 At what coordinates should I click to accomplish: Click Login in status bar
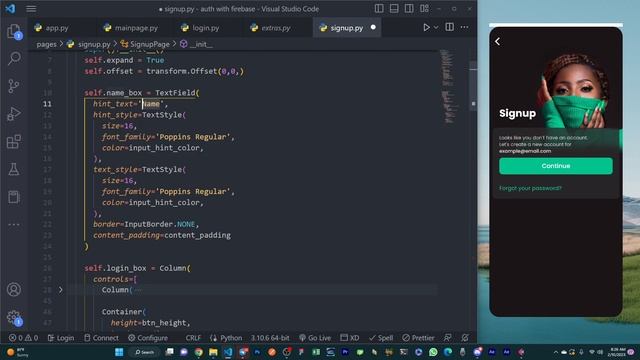click(61, 338)
